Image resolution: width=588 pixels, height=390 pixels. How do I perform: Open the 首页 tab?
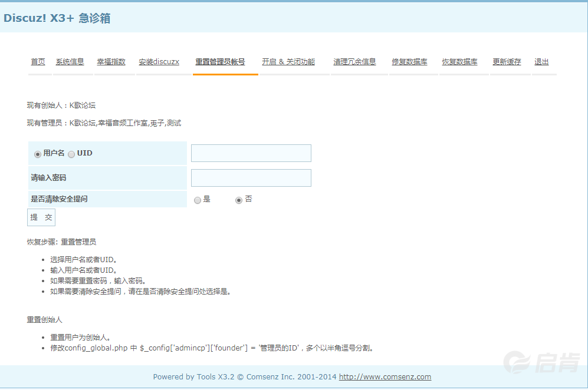[38, 62]
